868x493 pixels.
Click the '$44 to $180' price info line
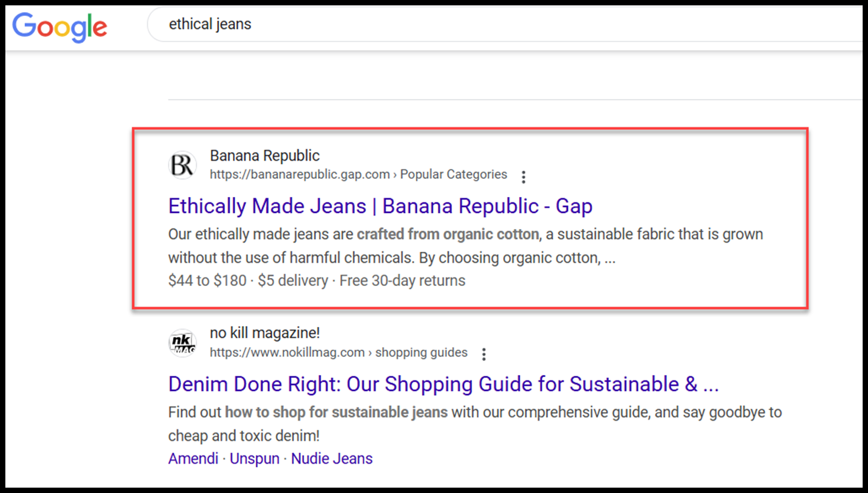coord(207,281)
